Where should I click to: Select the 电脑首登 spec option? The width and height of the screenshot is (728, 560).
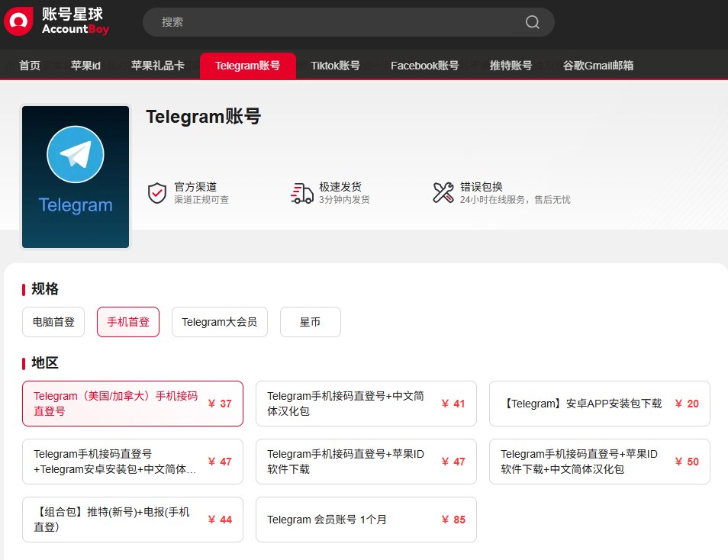[53, 322]
